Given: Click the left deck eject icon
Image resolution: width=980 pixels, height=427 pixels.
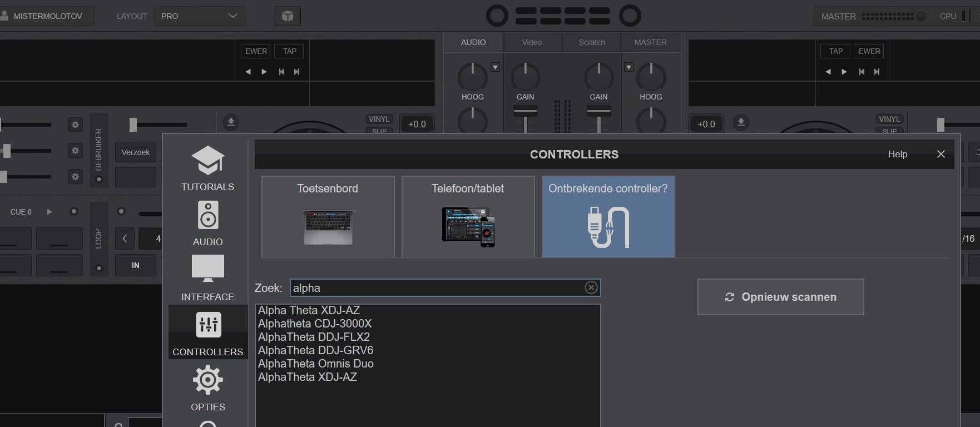Looking at the screenshot, I should point(231,122).
